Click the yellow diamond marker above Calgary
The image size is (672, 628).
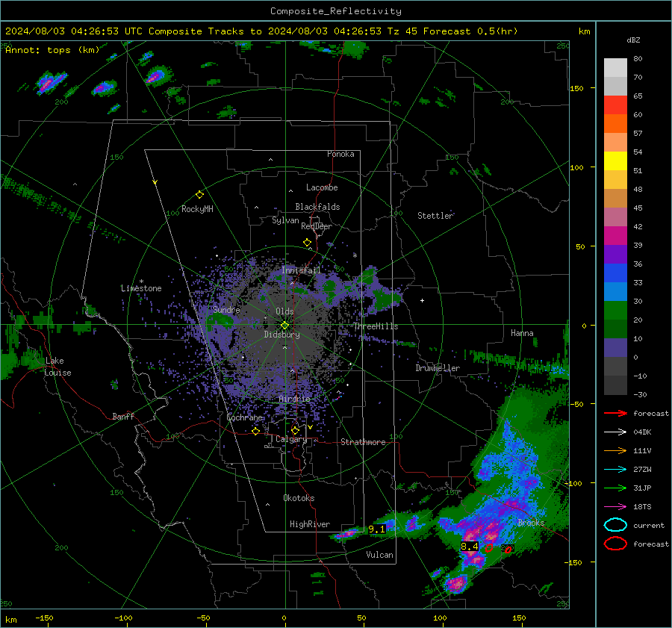pyautogui.click(x=295, y=430)
